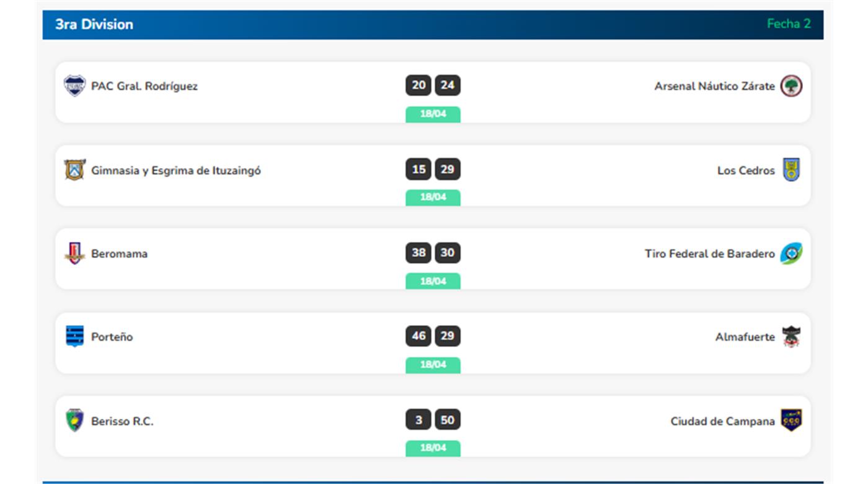The width and height of the screenshot is (868, 484).
Task: Click the Los Cedros team name
Action: (x=746, y=170)
